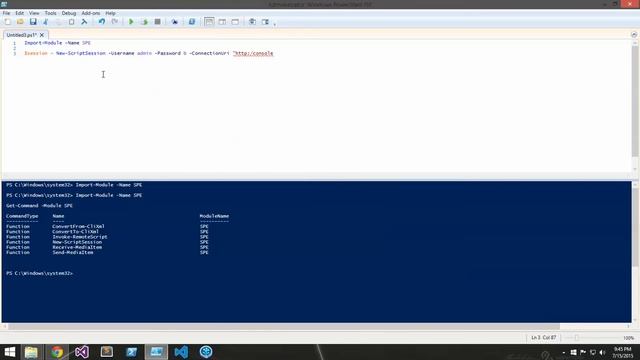Screen dimensions: 640x360
Task: Open a script with the folder icon
Action: click(20, 22)
